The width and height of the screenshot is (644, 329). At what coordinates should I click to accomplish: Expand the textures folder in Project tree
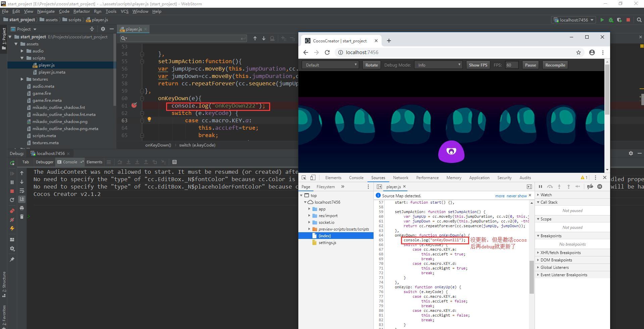[x=22, y=79]
